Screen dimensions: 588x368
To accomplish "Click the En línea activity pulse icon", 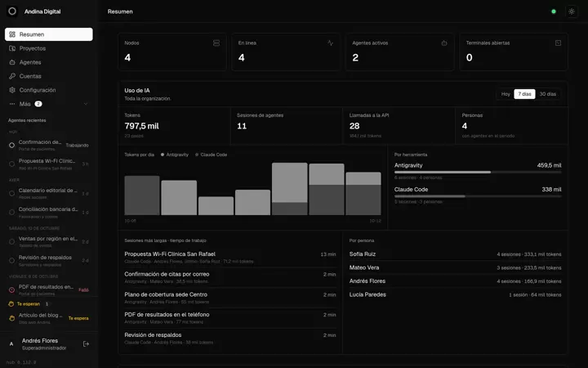I will [x=330, y=43].
